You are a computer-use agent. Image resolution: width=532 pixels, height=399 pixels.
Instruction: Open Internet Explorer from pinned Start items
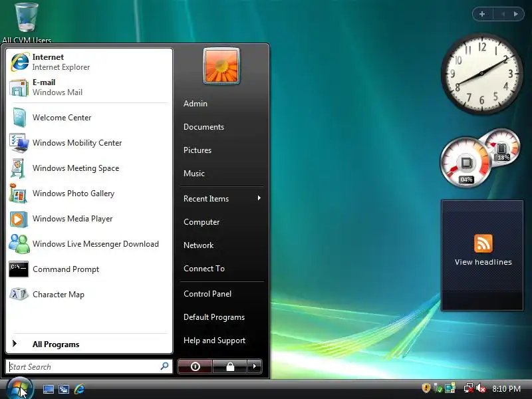point(89,62)
